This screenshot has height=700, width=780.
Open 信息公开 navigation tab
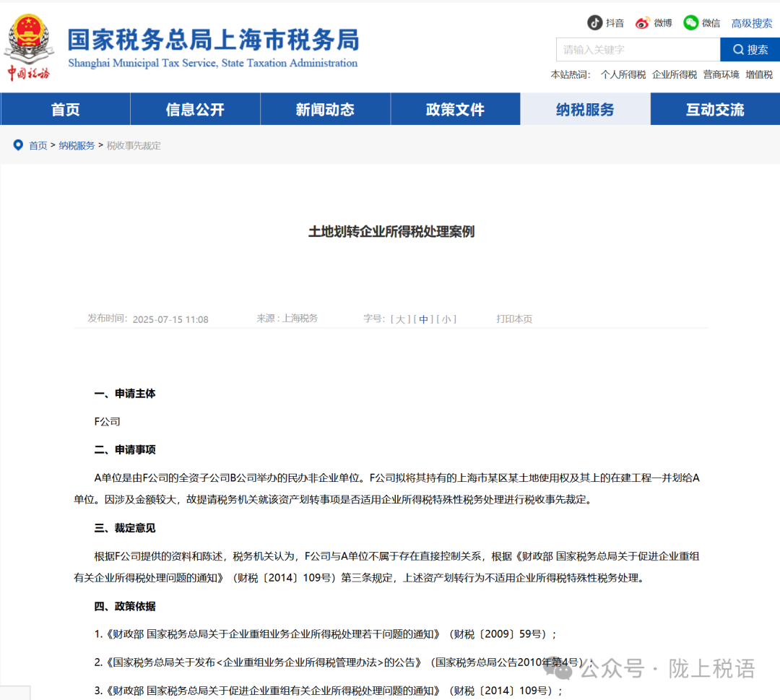(195, 109)
